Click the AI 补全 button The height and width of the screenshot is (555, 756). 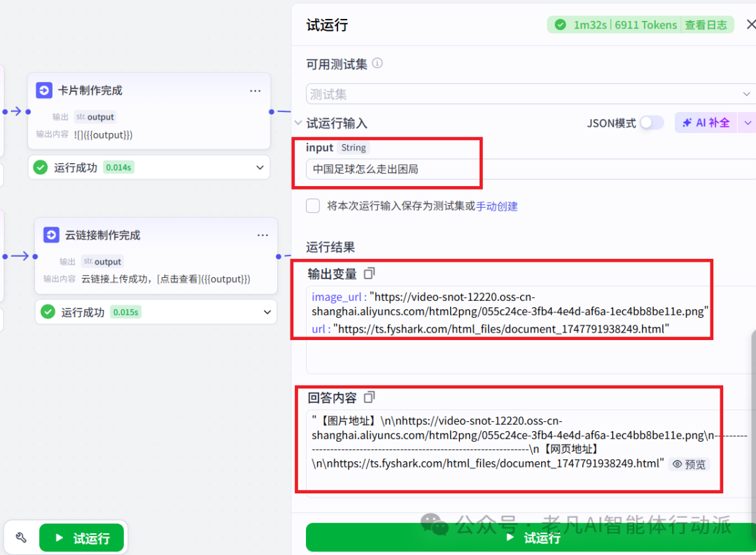coord(706,123)
